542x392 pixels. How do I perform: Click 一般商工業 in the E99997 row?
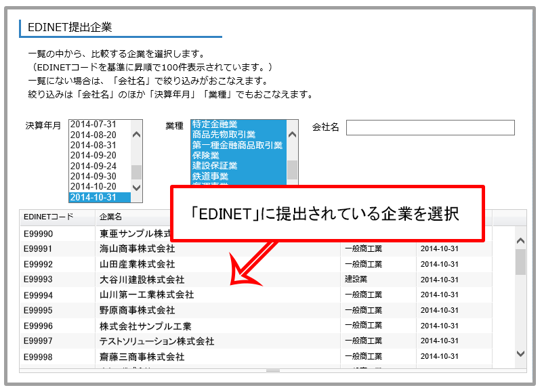click(x=364, y=341)
